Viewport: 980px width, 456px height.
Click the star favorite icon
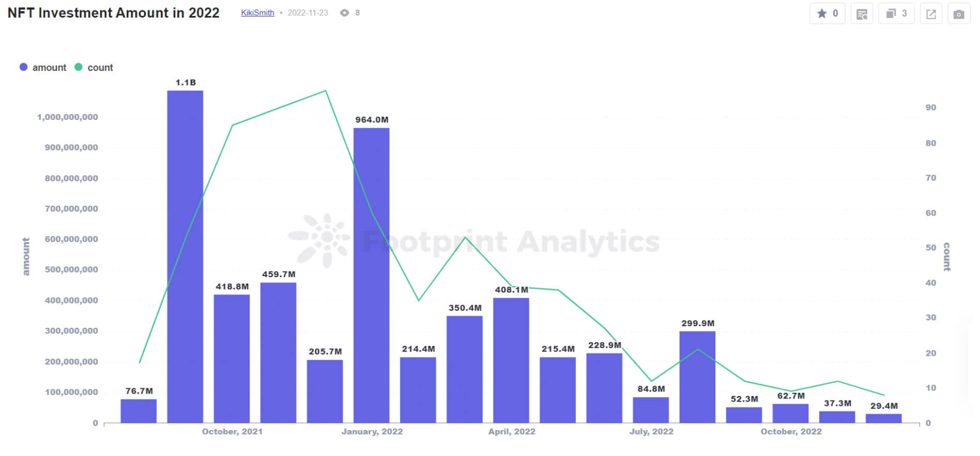point(822,13)
